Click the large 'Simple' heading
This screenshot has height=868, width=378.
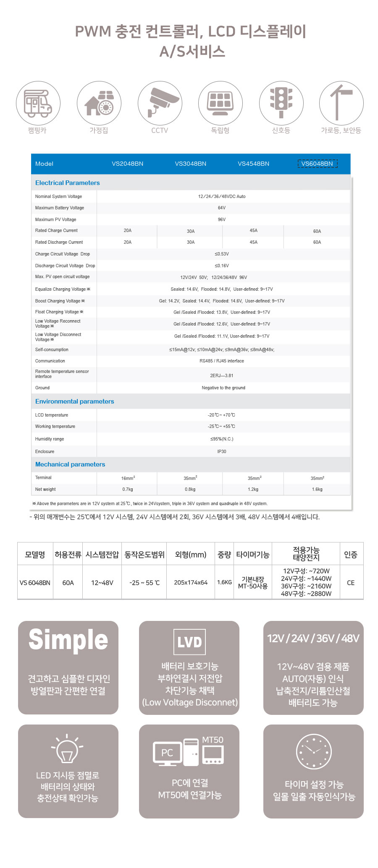pos(68,640)
